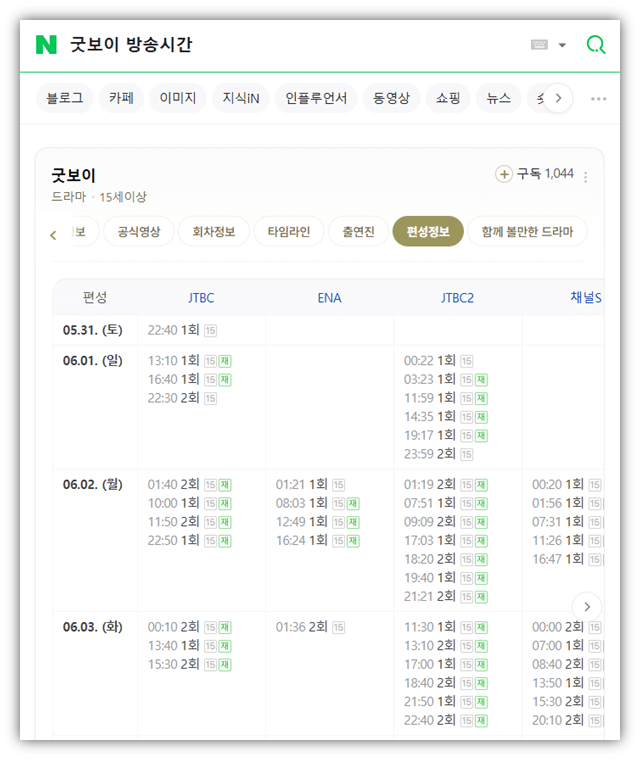Expand the search box dropdown arrow

562,45
